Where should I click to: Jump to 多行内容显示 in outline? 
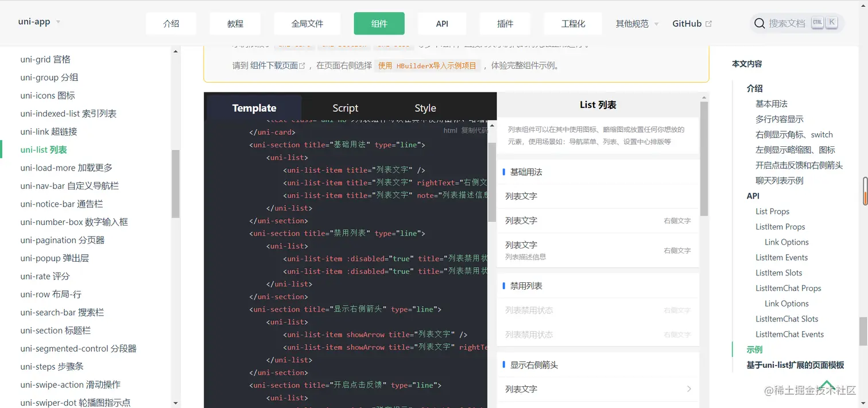point(780,119)
